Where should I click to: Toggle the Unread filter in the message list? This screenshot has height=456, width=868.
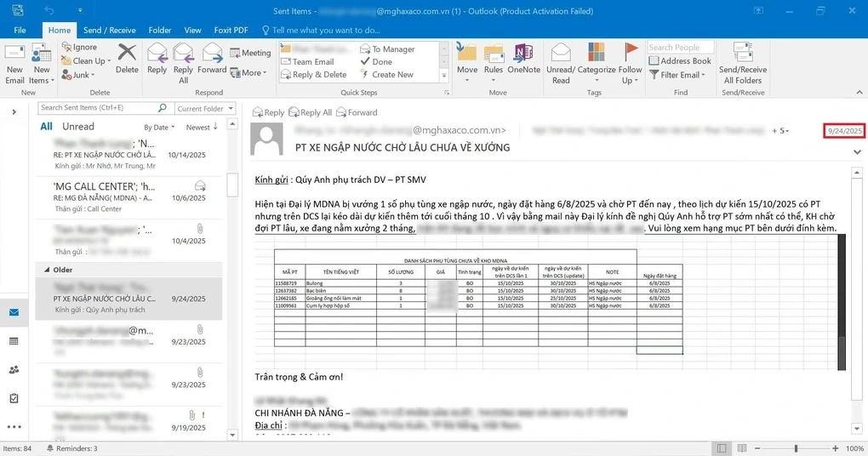tap(78, 127)
